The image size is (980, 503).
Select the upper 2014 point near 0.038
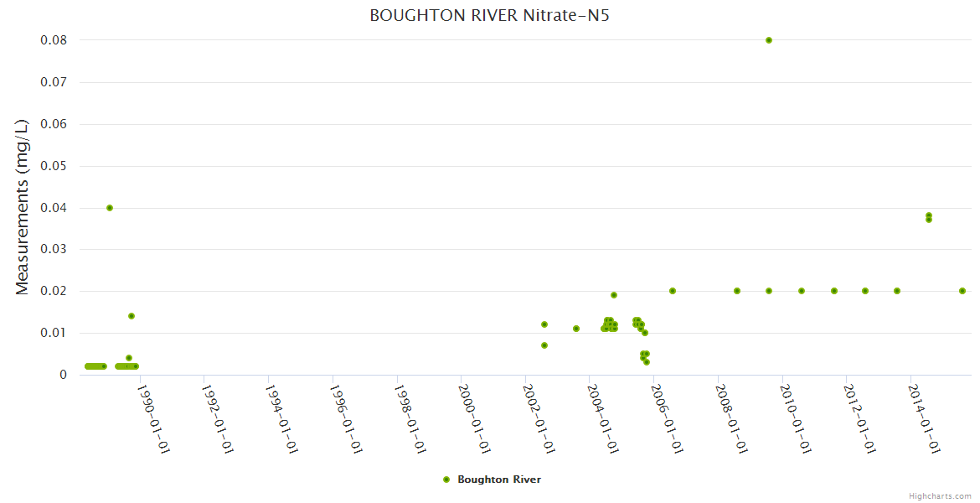pyautogui.click(x=929, y=215)
